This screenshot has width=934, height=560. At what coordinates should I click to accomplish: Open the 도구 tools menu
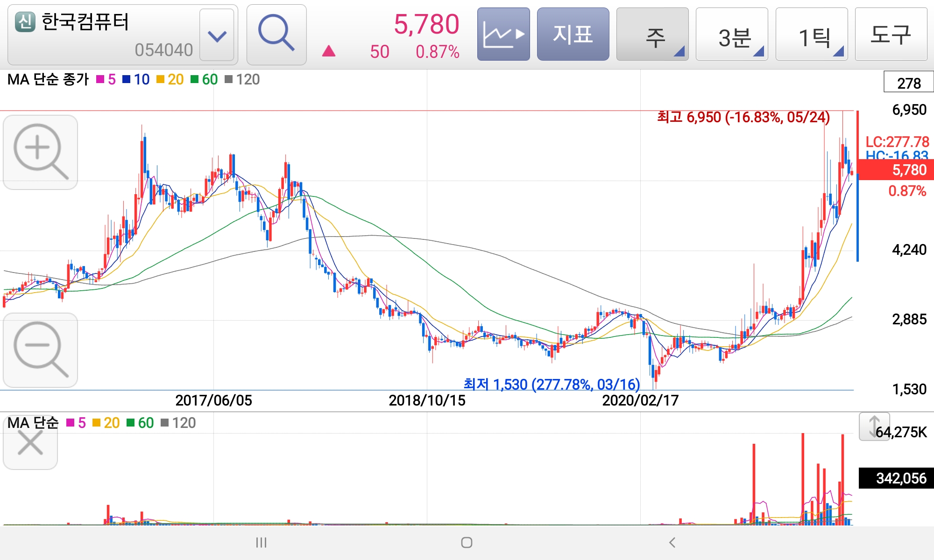891,35
